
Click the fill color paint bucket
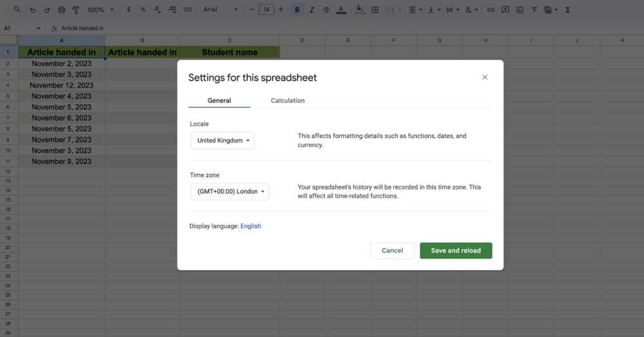pyautogui.click(x=359, y=10)
